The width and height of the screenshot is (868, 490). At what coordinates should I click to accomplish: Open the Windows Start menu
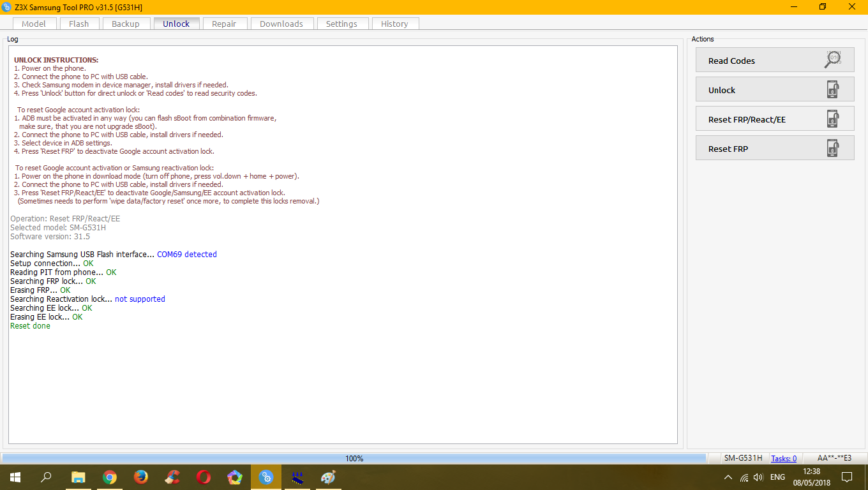coord(15,477)
